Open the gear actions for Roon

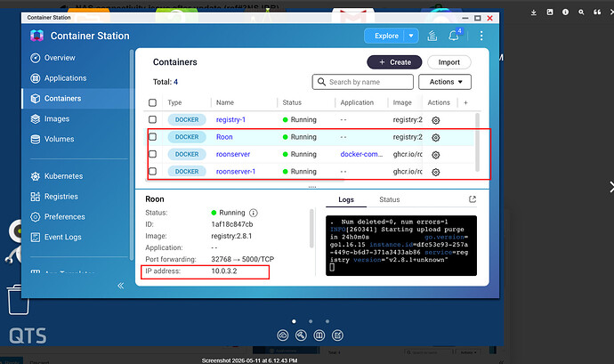point(435,138)
